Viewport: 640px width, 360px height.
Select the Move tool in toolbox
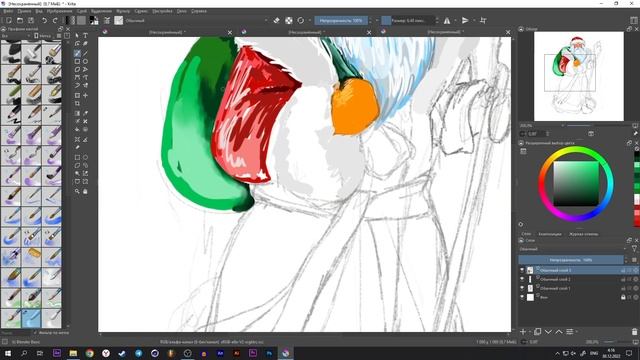(x=85, y=95)
